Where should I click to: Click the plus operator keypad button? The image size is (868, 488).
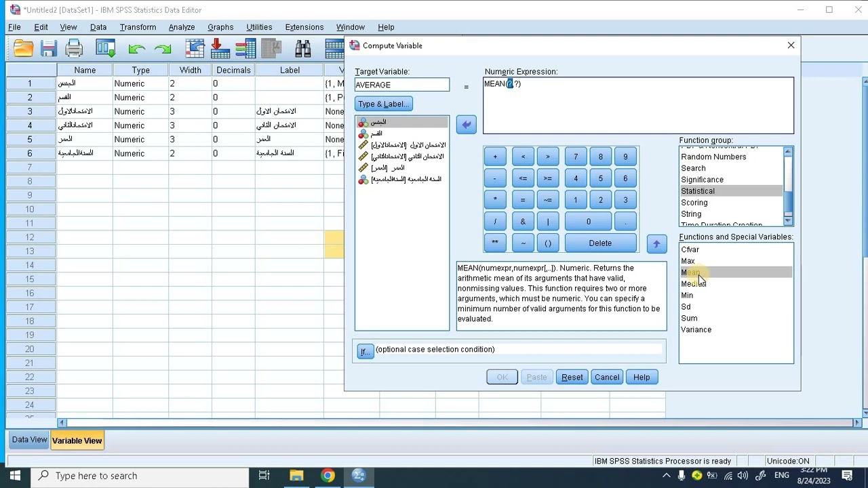pos(495,157)
